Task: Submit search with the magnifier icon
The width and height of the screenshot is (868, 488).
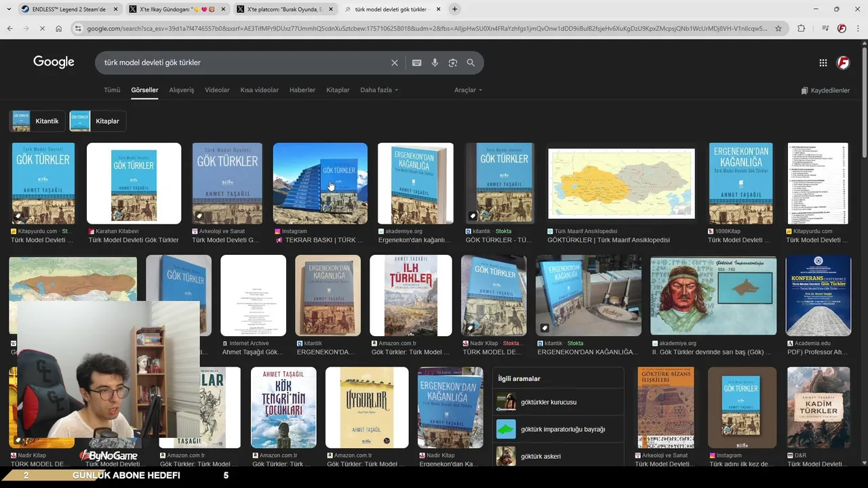Action: point(471,62)
